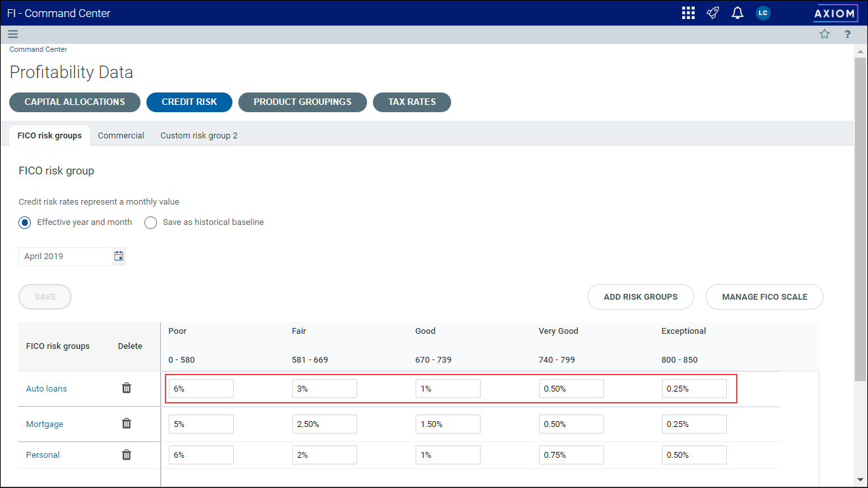Open the Tax Rates section
The height and width of the screenshot is (488, 868).
tap(412, 102)
